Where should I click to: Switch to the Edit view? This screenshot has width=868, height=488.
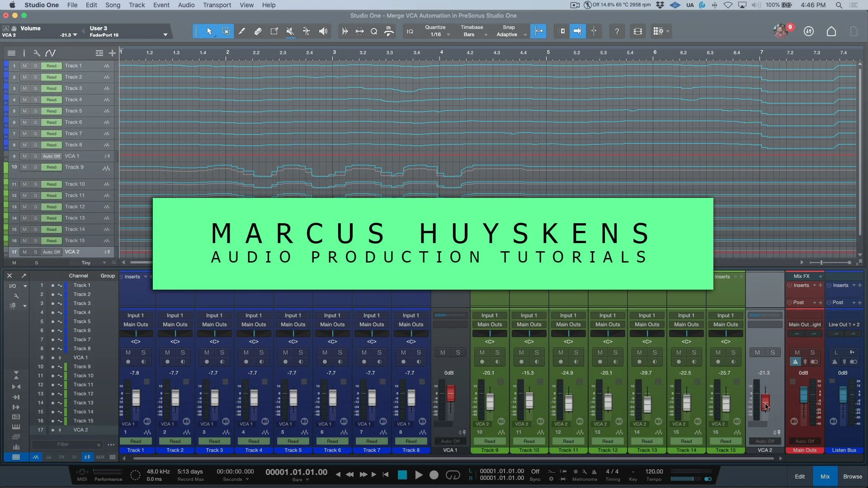coord(799,476)
